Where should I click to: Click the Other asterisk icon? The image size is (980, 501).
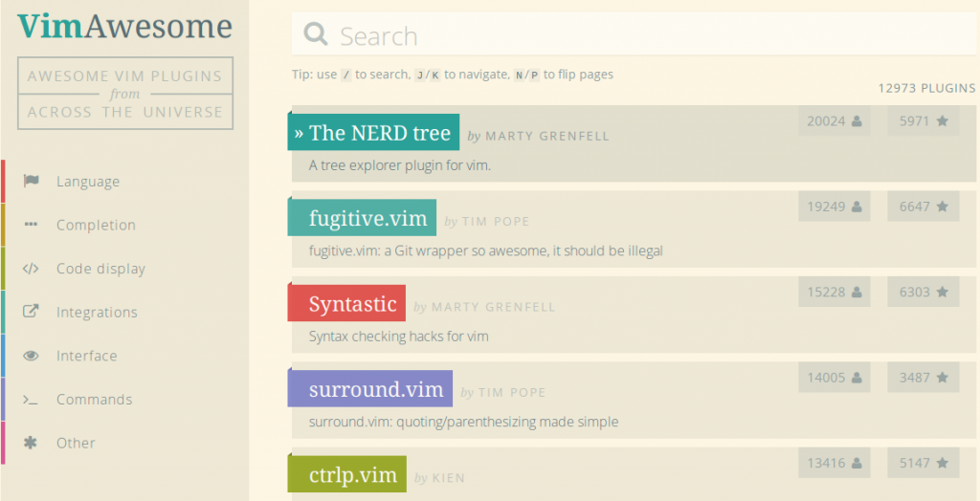pos(31,443)
